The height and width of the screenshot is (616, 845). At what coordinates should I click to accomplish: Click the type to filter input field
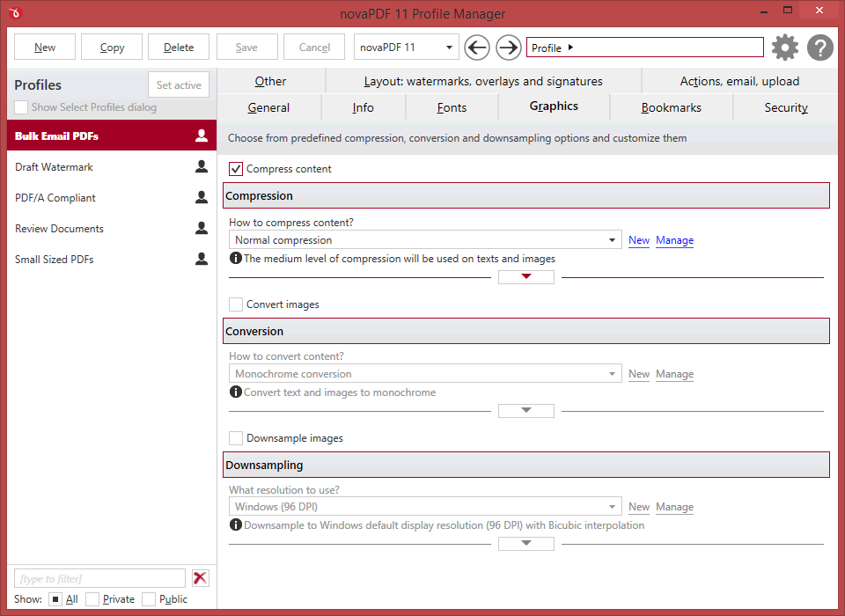99,578
